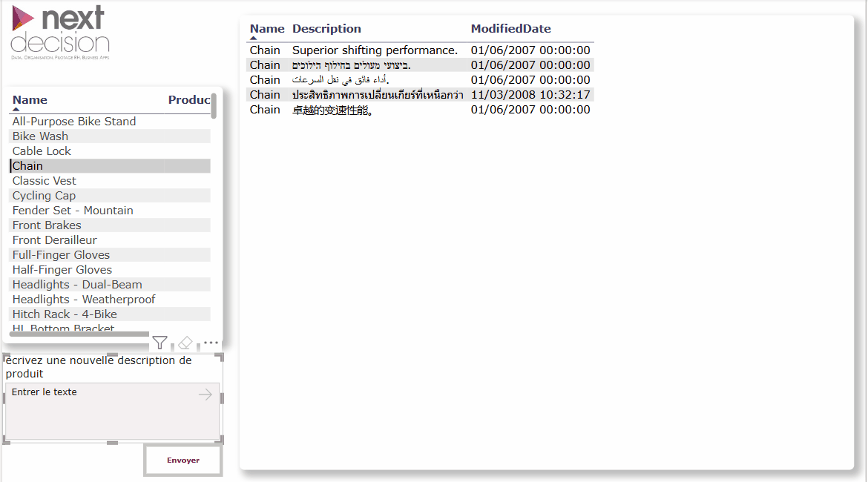
Task: Click the Description column header
Action: (x=326, y=29)
